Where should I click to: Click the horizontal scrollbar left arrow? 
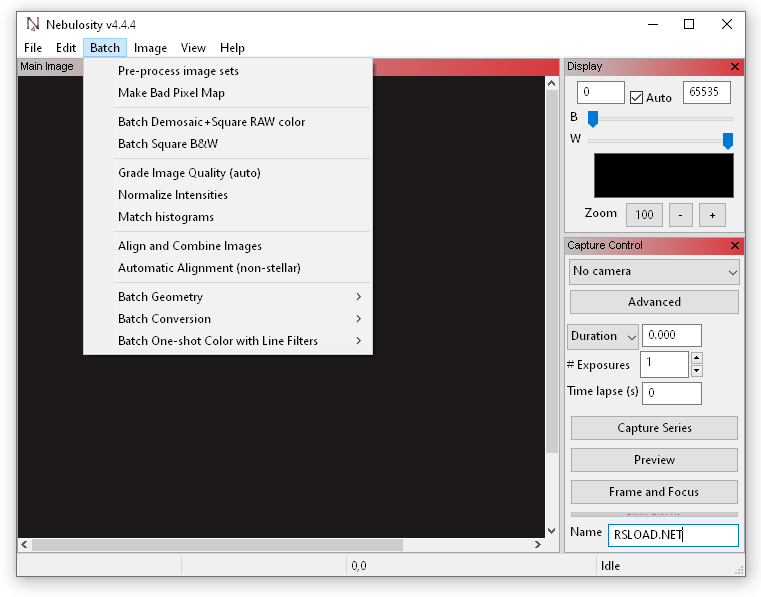tap(24, 545)
